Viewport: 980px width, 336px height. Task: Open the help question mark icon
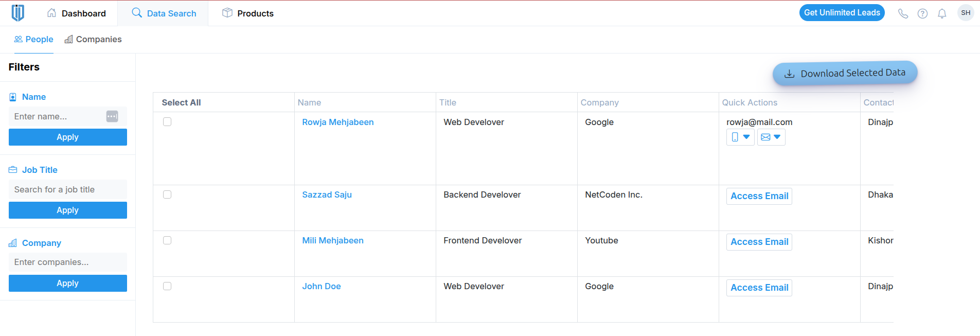coord(922,13)
